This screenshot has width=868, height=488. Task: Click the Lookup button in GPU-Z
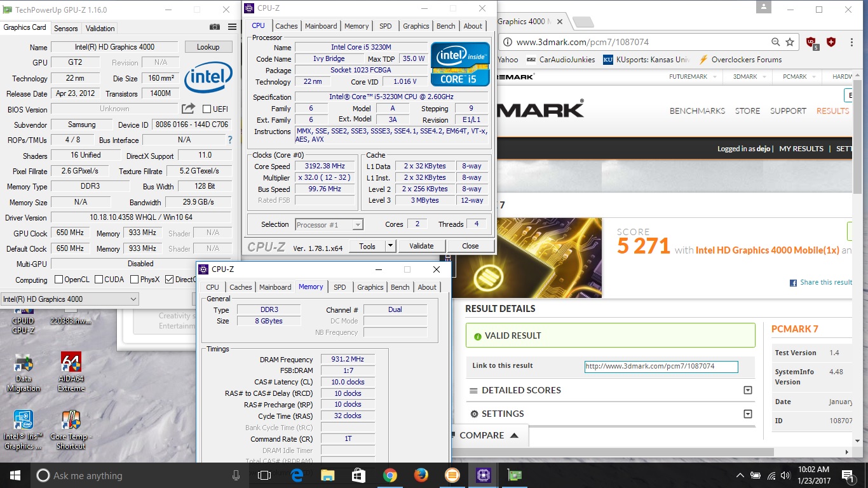208,47
